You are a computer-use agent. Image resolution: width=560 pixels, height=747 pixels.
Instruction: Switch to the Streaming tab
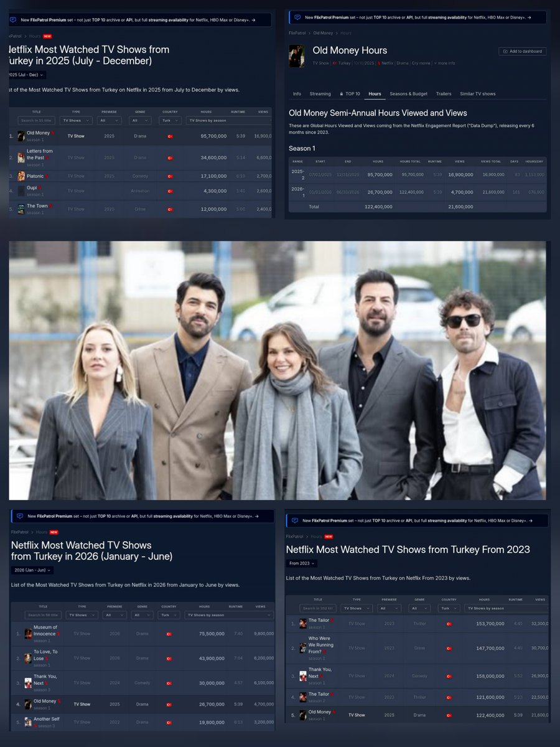320,94
